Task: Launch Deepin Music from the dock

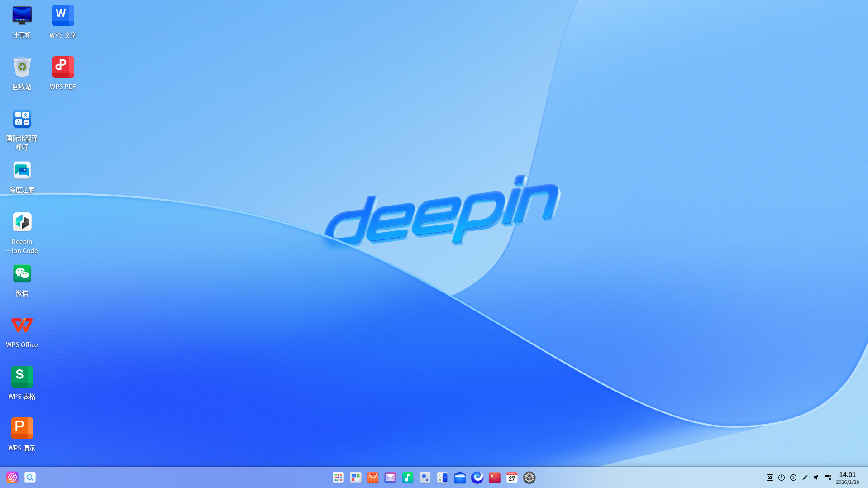Action: point(408,478)
